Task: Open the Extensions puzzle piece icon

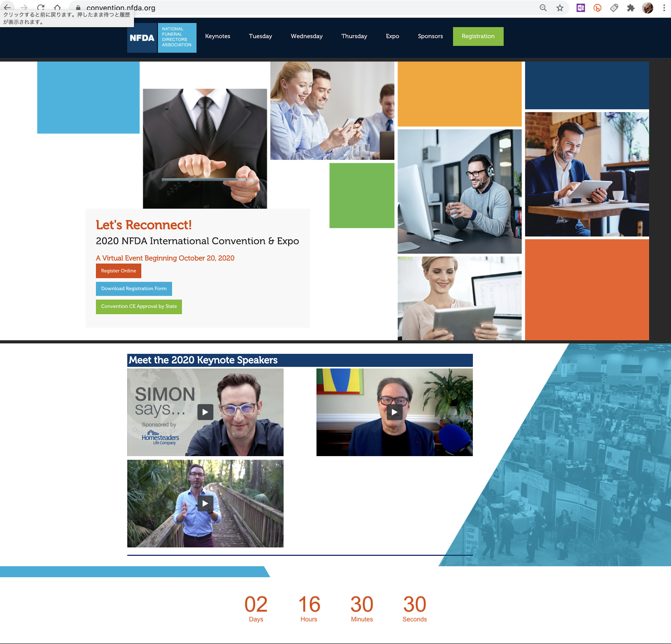Action: 631,8
